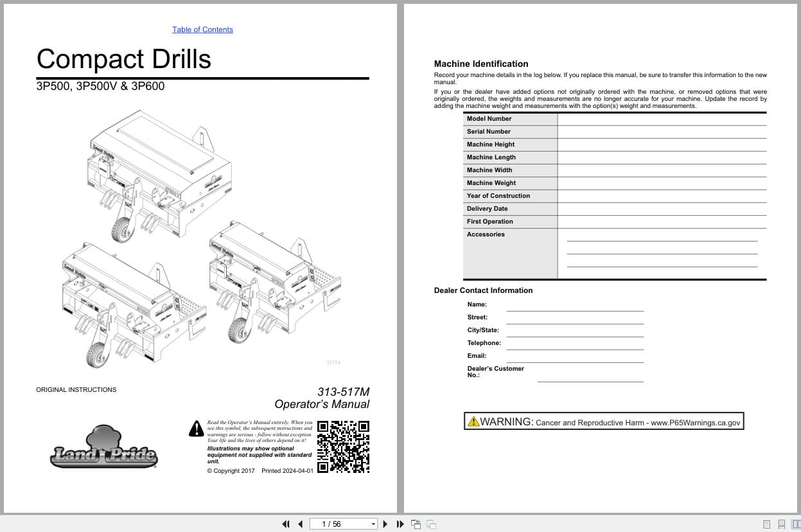Image resolution: width=801 pixels, height=532 pixels.
Task: Switch to continuous page view
Action: pyautogui.click(x=782, y=524)
